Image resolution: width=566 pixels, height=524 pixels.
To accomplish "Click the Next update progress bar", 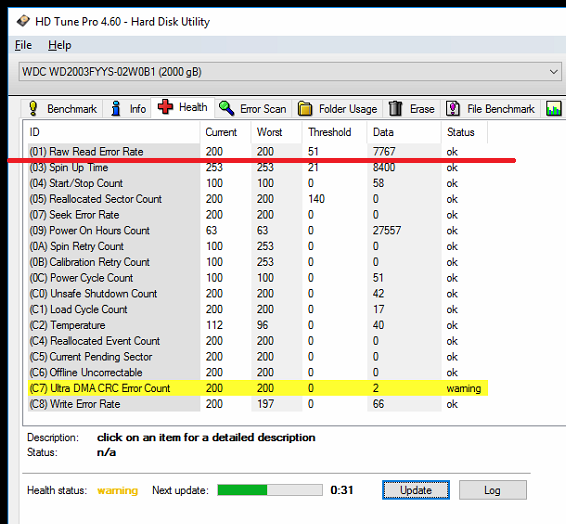I will pyautogui.click(x=270, y=490).
